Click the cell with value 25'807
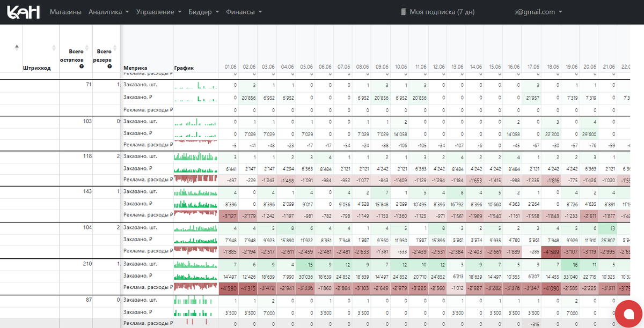 [608, 240]
